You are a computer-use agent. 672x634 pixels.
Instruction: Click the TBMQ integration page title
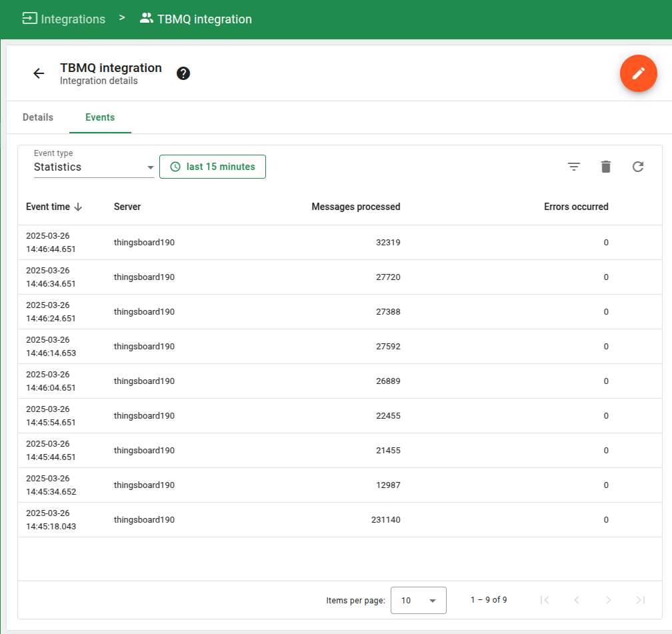[111, 68]
